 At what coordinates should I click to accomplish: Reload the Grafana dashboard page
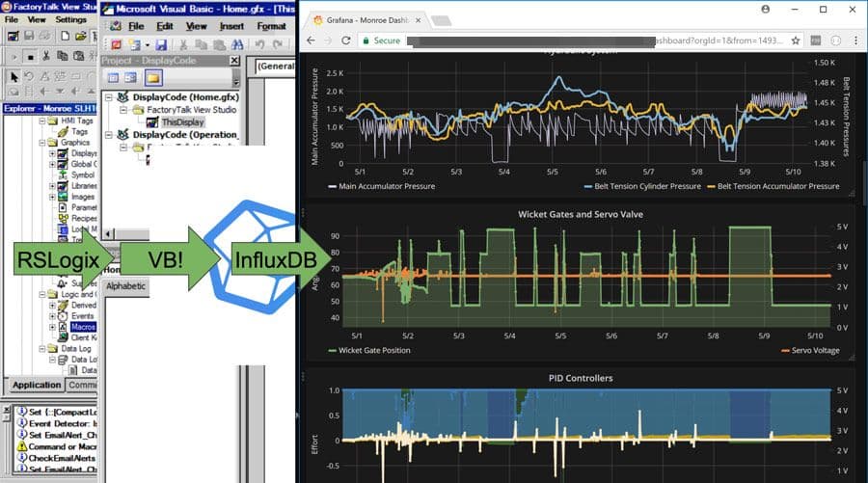346,40
